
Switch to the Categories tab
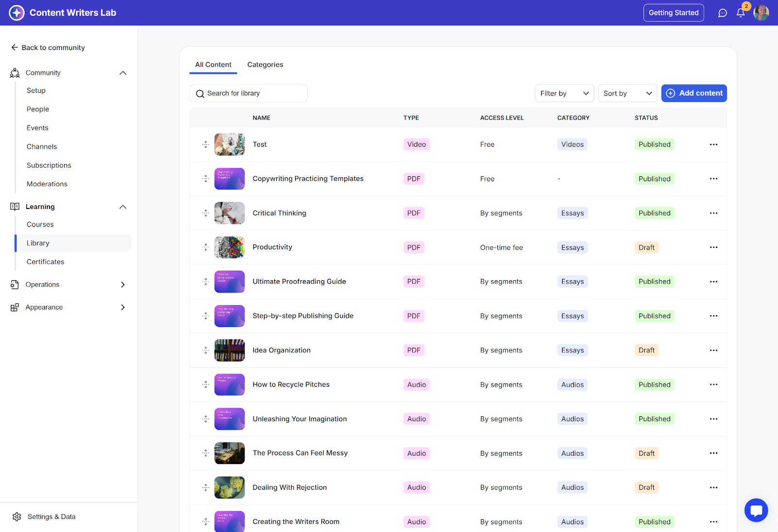tap(265, 65)
